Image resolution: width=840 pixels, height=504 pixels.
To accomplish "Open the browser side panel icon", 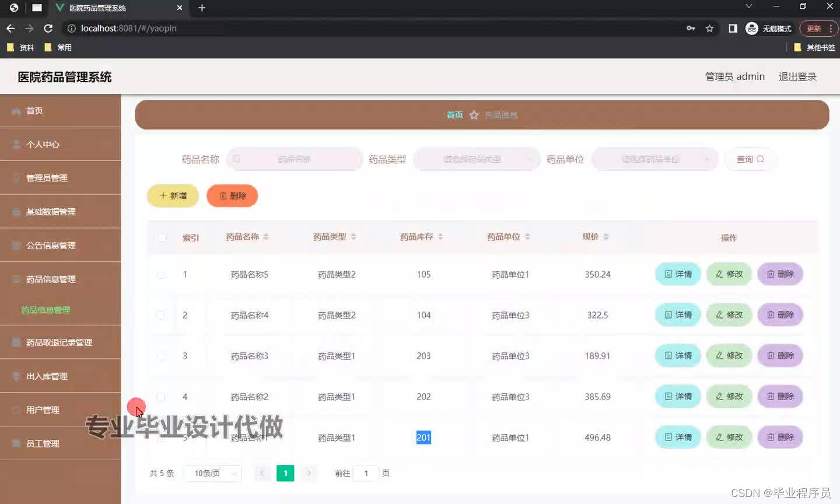I will coord(733,28).
